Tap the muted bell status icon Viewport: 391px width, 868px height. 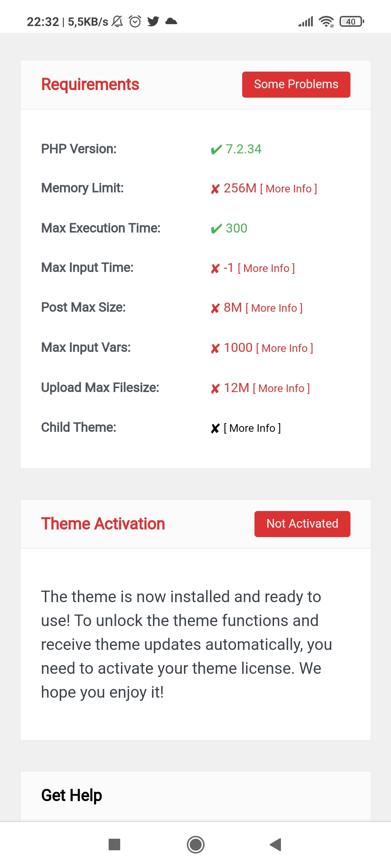click(x=117, y=22)
